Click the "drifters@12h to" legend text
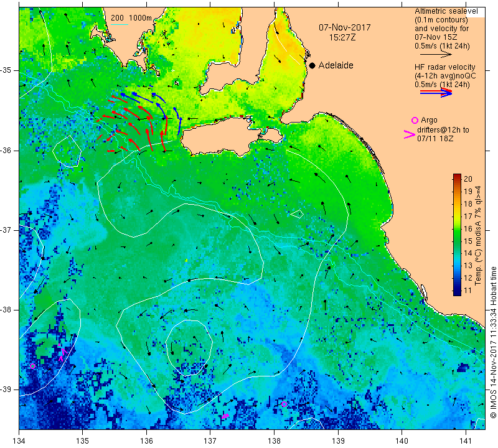 click(443, 130)
